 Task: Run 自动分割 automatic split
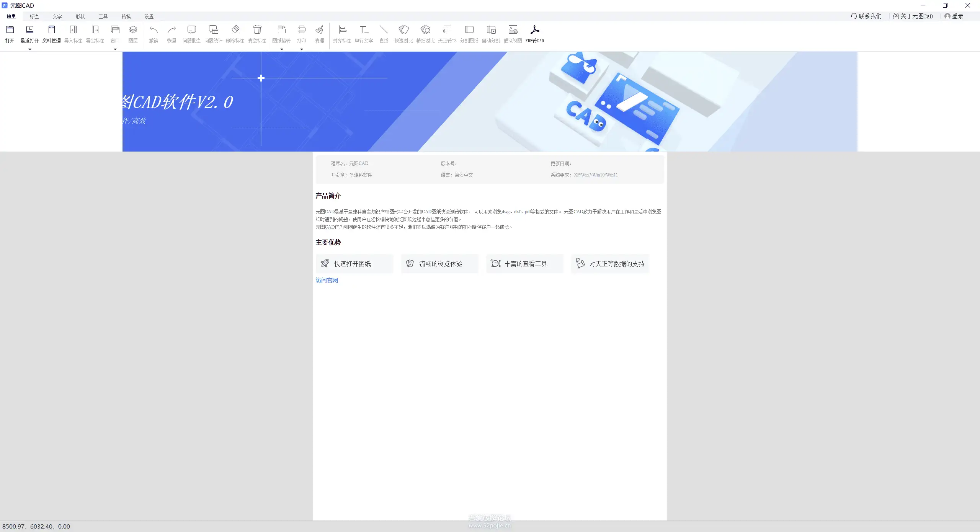491,34
